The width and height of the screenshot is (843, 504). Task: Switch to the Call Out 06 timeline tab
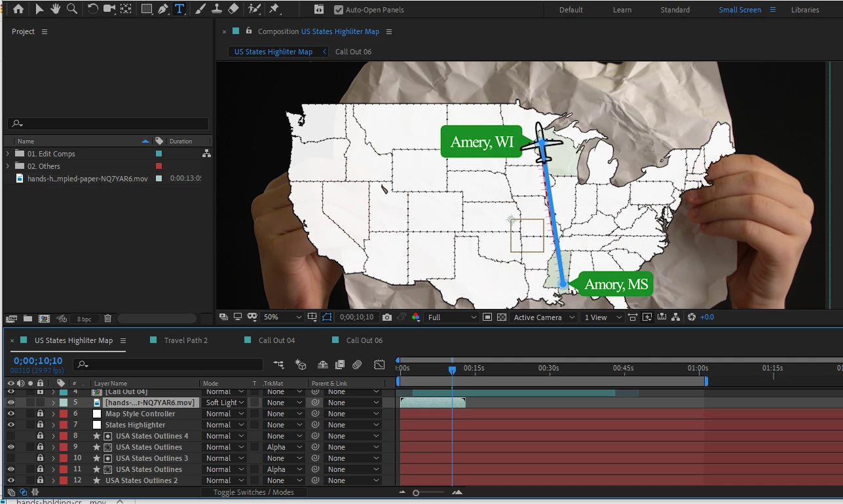coord(364,340)
